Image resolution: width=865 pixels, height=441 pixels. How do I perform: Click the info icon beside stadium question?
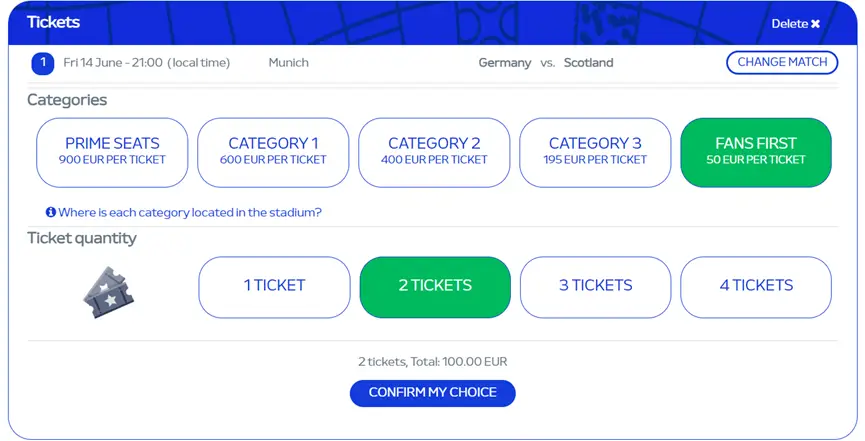pyautogui.click(x=51, y=212)
